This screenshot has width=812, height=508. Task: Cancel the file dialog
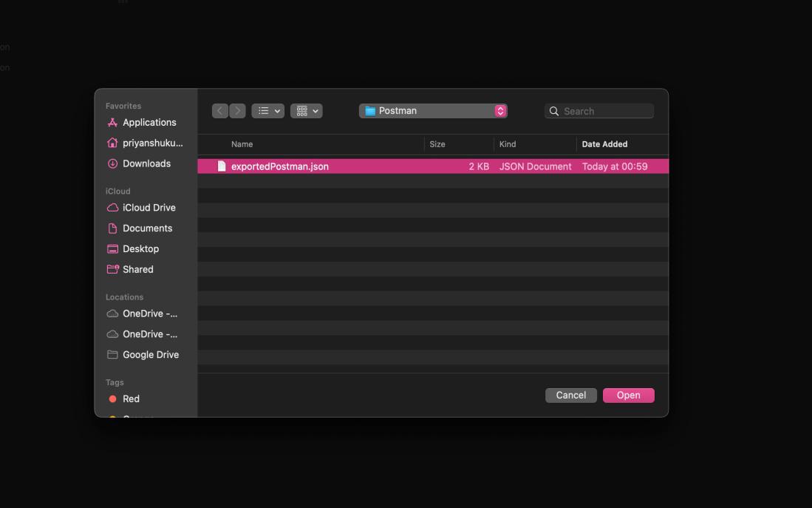point(570,395)
